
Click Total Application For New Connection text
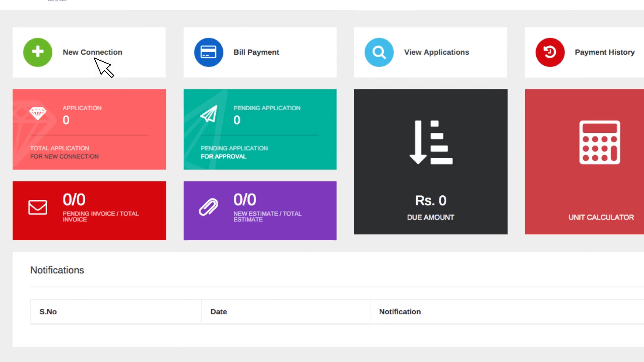pos(64,152)
